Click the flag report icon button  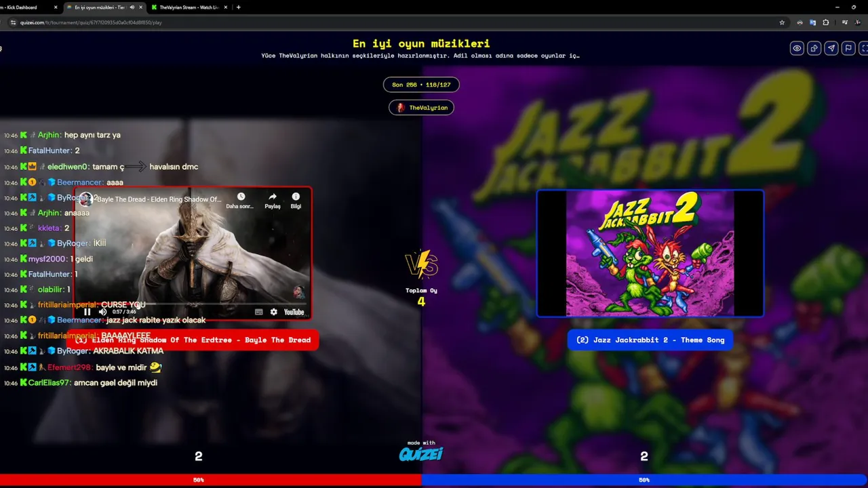[848, 48]
